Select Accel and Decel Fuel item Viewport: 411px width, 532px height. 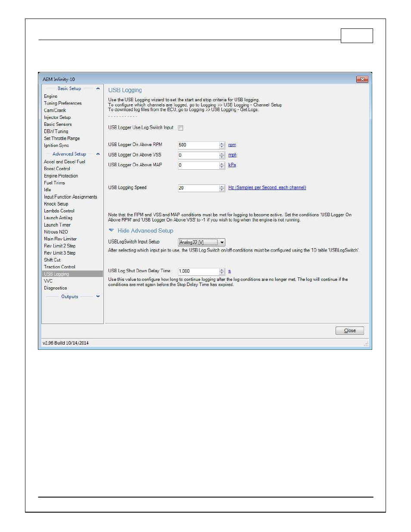(x=65, y=162)
